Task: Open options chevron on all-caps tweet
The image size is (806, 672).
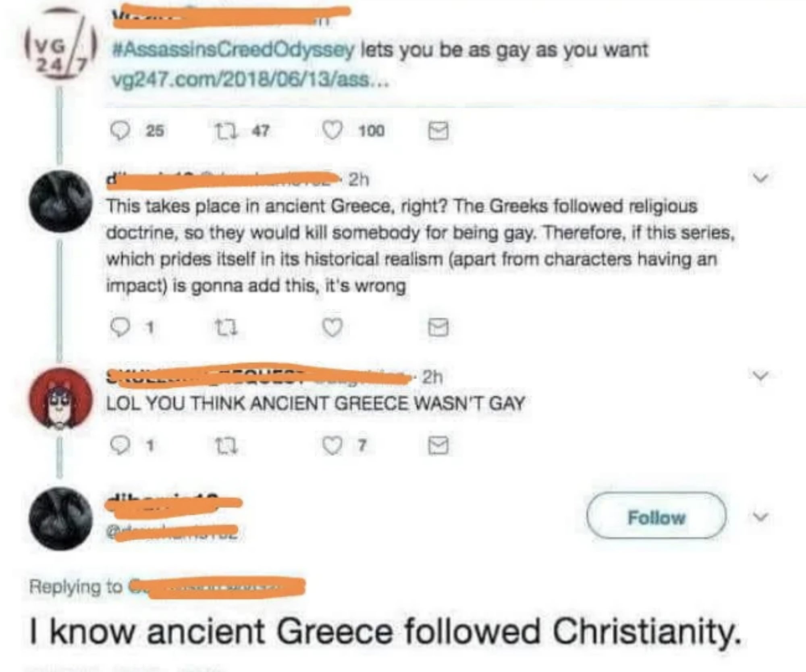Action: [760, 375]
